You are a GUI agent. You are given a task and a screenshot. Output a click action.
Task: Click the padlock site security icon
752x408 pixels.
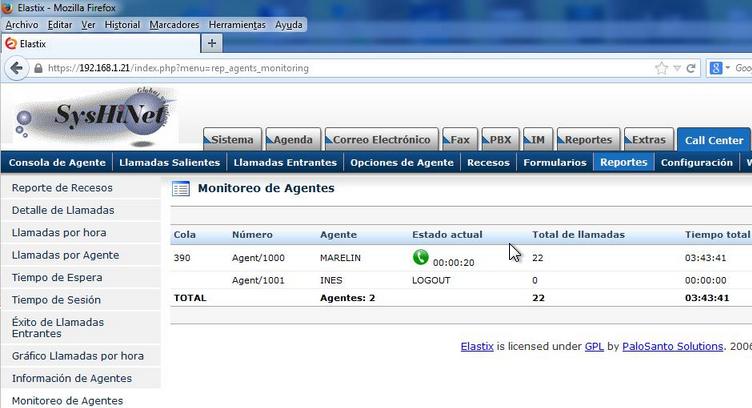pos(38,68)
